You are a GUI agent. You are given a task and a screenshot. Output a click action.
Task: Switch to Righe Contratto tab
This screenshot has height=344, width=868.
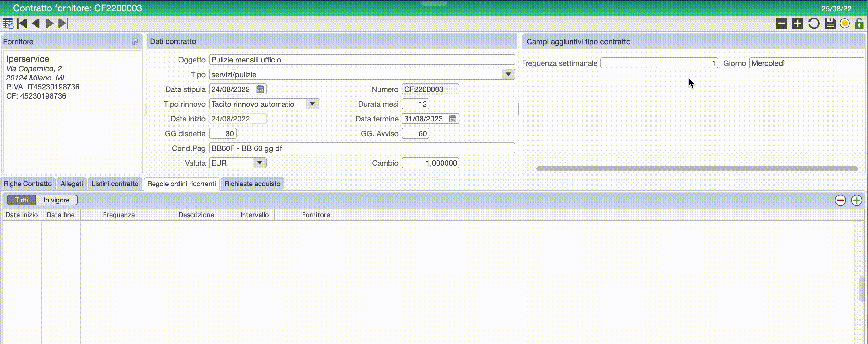click(28, 184)
